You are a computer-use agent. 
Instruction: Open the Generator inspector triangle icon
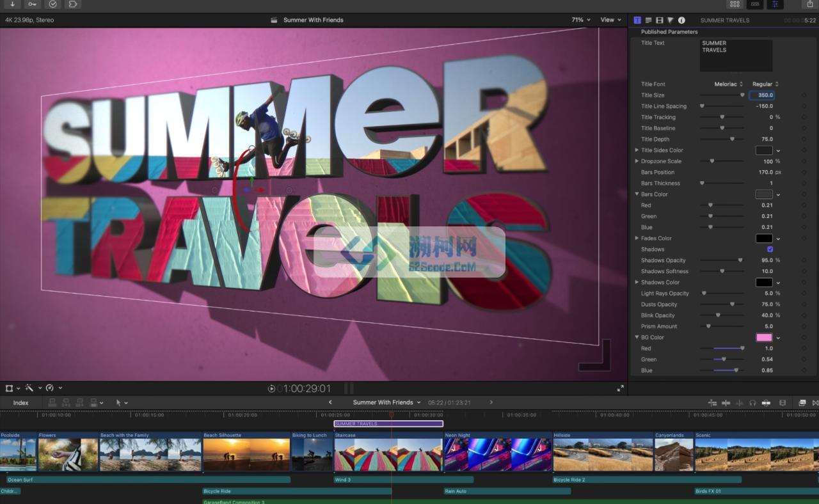[670, 20]
